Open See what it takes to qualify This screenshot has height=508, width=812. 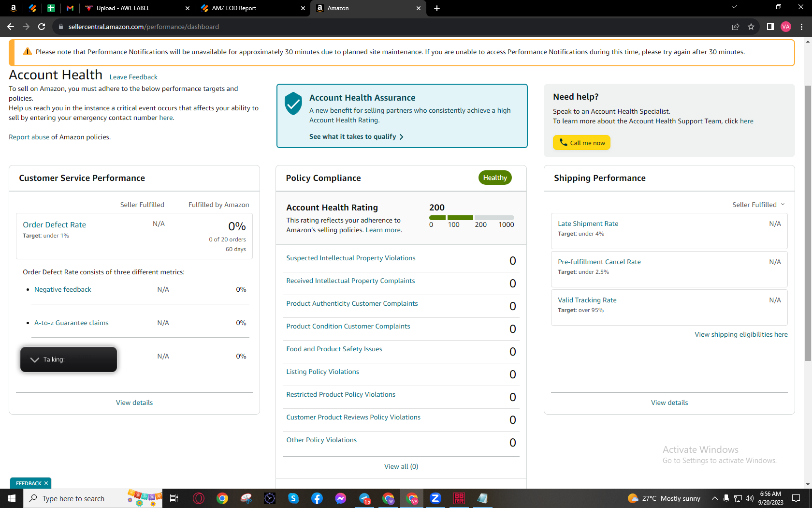(356, 136)
